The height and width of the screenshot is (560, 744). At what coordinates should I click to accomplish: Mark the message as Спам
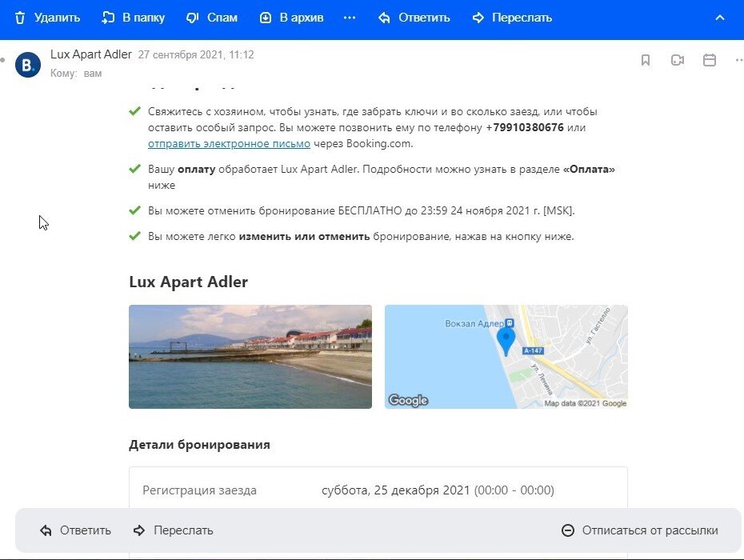[212, 18]
